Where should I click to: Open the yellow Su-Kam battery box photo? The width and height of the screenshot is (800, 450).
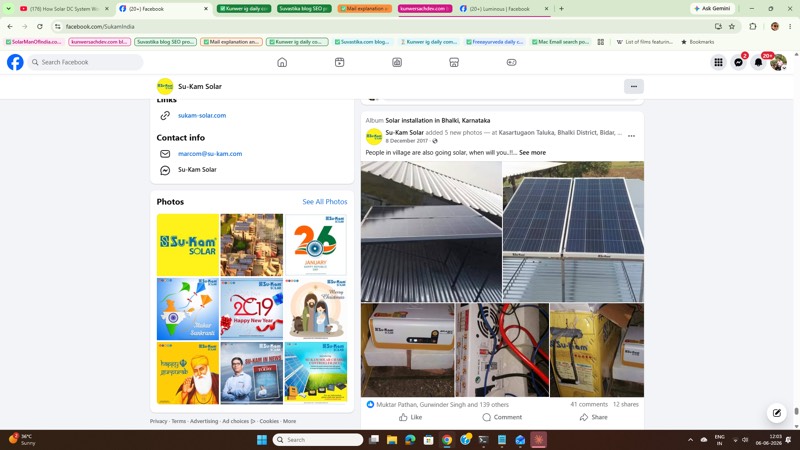tap(597, 350)
